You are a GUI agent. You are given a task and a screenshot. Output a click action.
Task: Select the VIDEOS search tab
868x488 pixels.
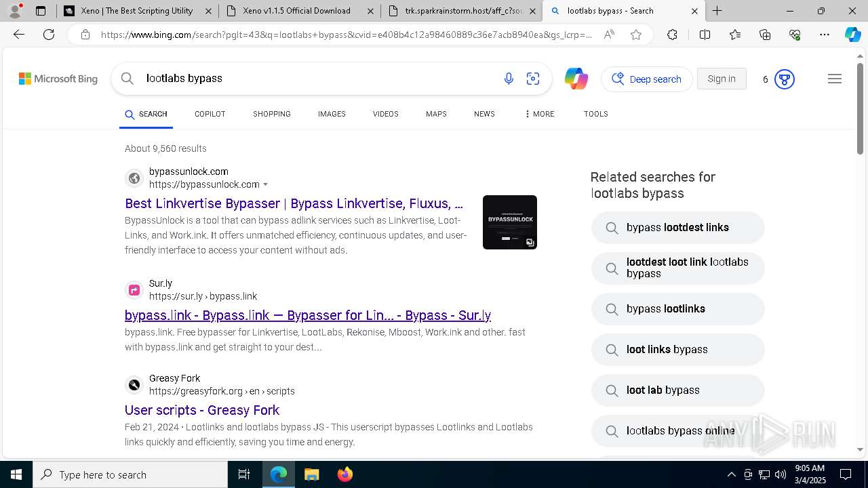point(385,114)
